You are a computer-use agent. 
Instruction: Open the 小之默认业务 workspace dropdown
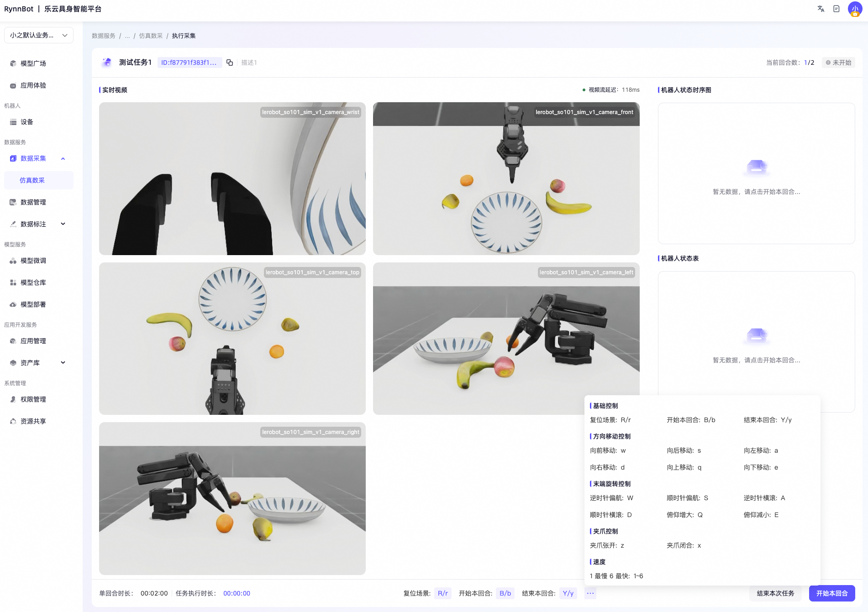(39, 35)
